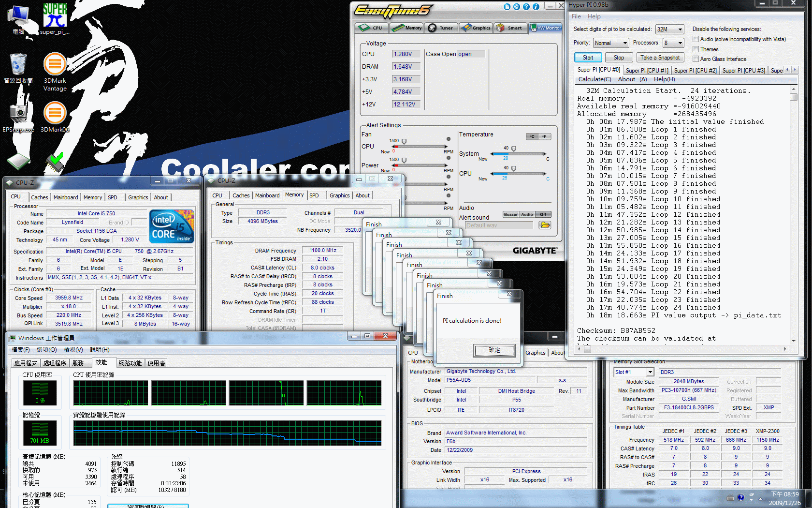Open Task Manager View (檢視) menu
Viewport: 812px width, 508px height.
pos(73,350)
